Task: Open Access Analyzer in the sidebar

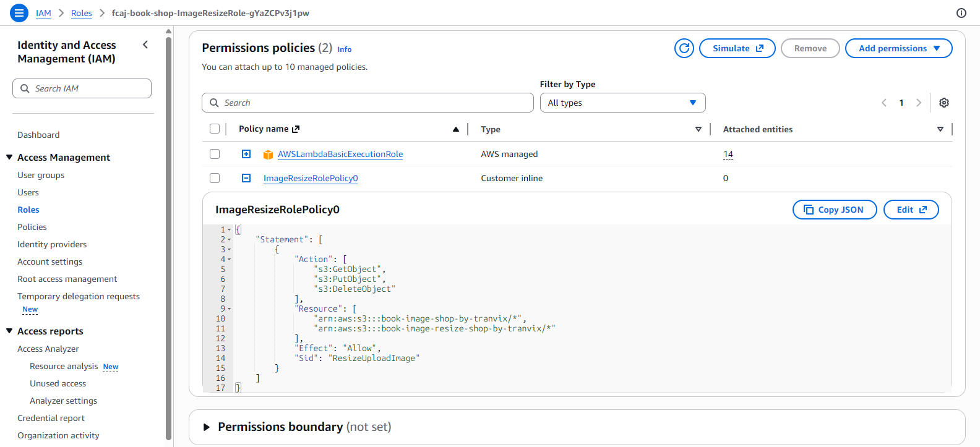Action: (x=48, y=349)
